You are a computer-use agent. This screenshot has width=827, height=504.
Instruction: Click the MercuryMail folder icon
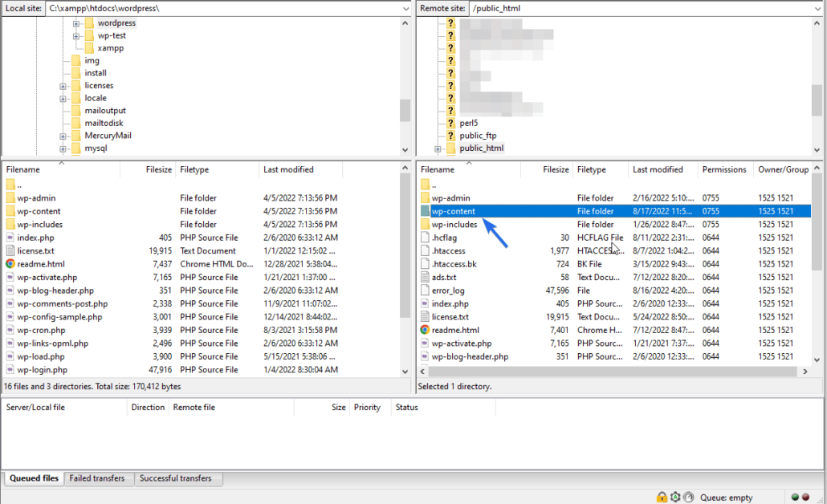pos(76,136)
